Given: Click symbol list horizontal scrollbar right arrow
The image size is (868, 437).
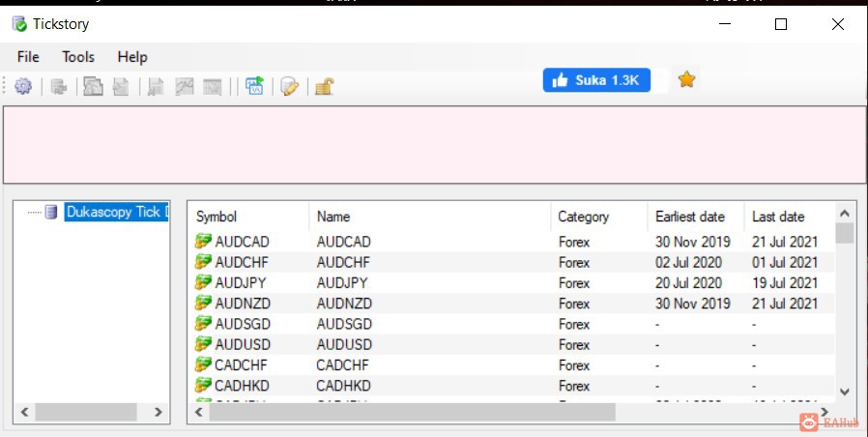Looking at the screenshot, I should 825,412.
